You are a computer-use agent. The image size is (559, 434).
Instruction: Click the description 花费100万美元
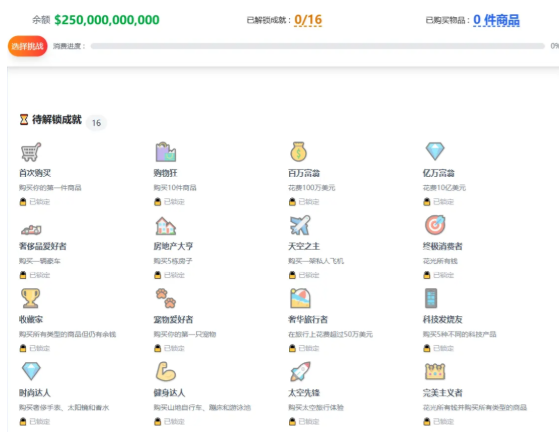point(312,188)
